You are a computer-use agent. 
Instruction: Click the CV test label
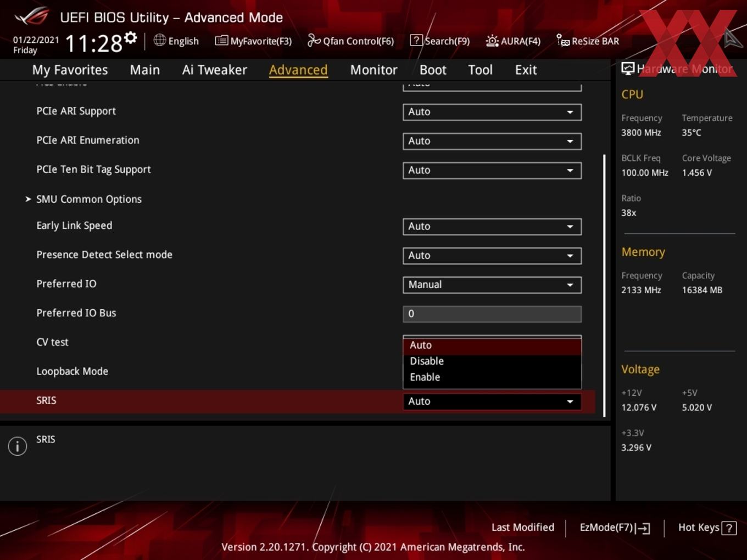52,342
